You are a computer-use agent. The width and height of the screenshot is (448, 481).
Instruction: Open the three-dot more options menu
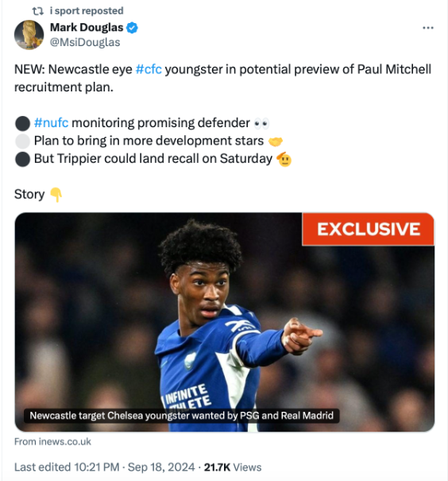pos(428,28)
